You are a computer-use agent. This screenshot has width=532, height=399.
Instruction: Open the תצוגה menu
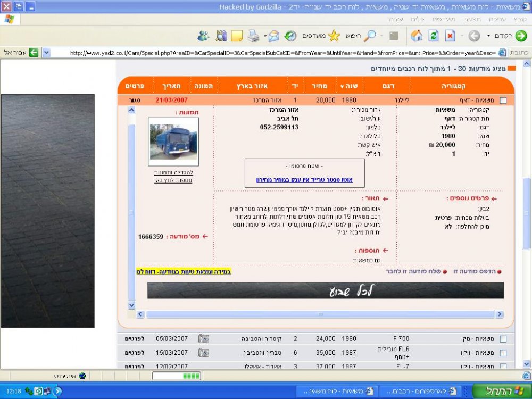tap(472, 19)
